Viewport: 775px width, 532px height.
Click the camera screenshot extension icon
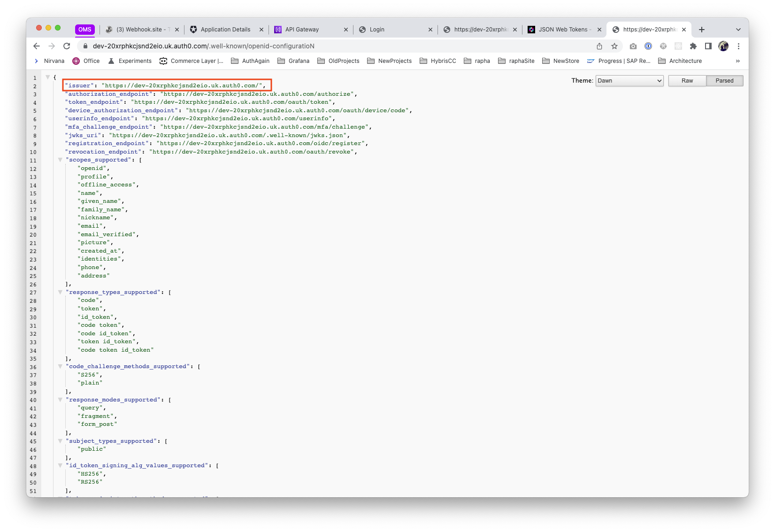click(633, 46)
